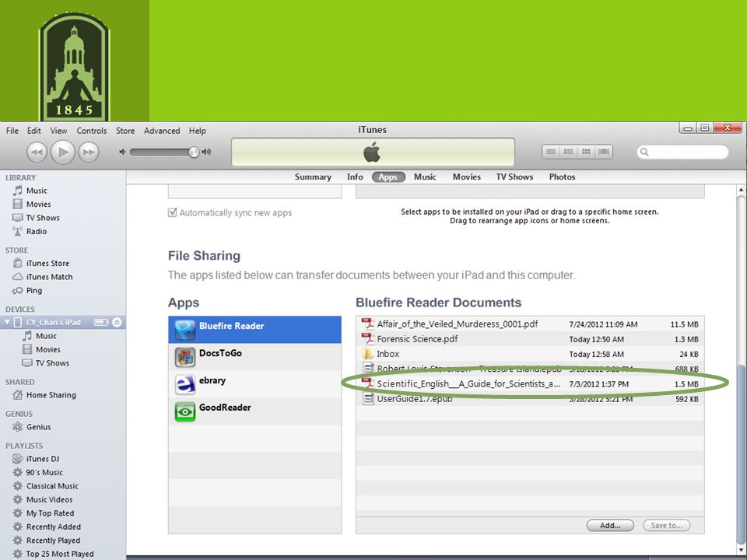Screen dimensions: 747x560
Task: Click the Play button
Action: pos(63,152)
